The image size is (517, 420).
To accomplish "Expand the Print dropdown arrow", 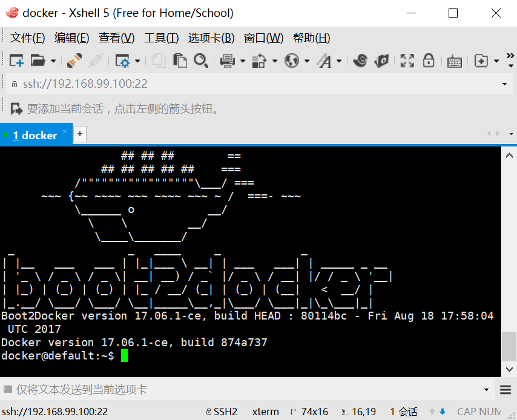I will [x=243, y=61].
